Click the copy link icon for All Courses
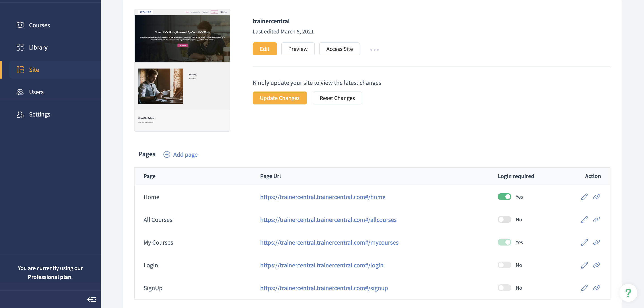The height and width of the screenshot is (308, 644). coord(596,219)
